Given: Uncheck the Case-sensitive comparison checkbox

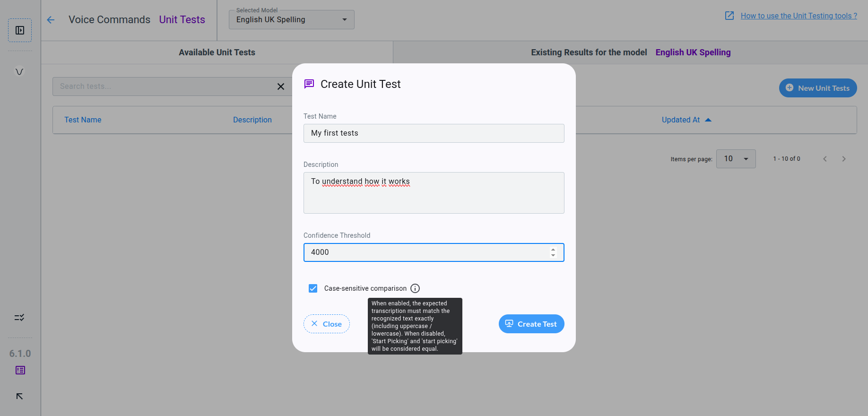Looking at the screenshot, I should tap(313, 288).
